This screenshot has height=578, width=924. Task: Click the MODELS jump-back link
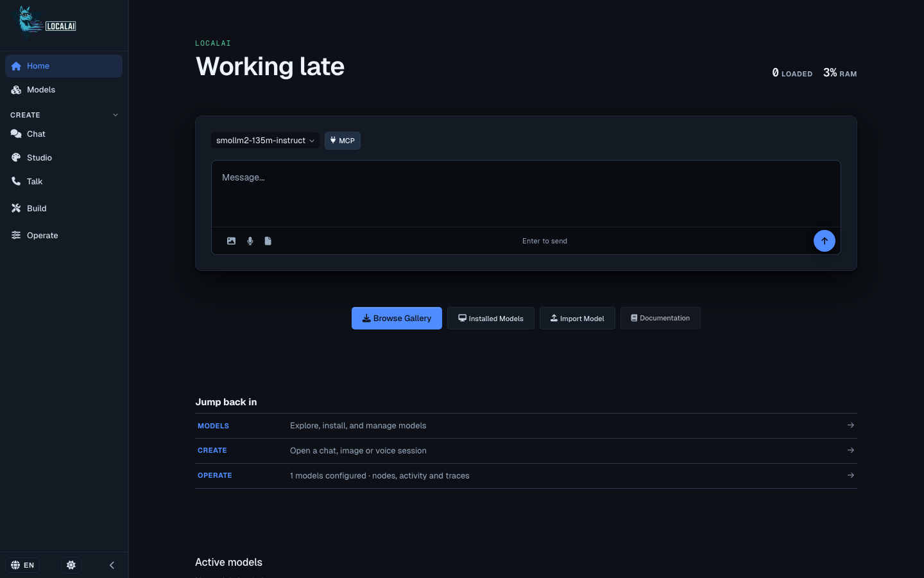[x=213, y=426]
